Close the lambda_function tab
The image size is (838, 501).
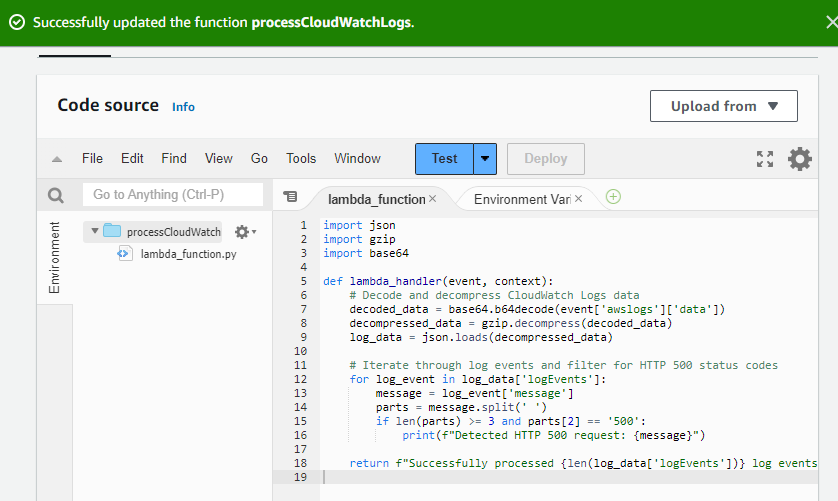(432, 199)
